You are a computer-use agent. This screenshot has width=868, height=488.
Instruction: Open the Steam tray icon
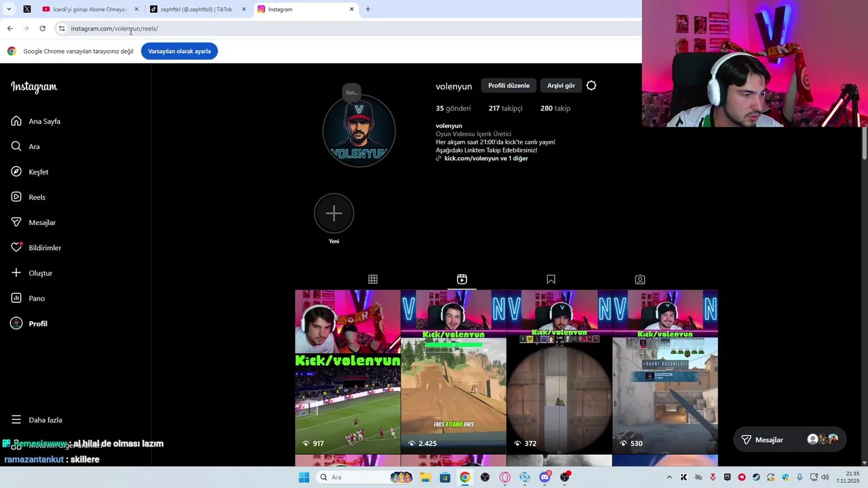point(756,477)
